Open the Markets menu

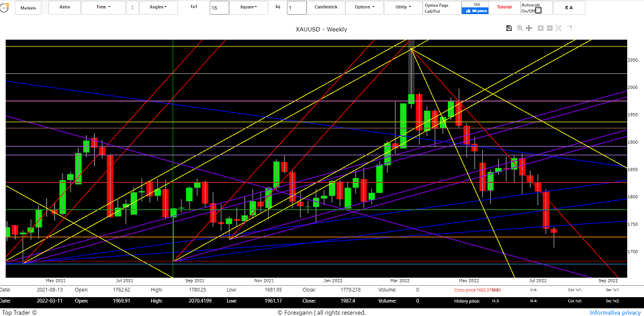coord(28,7)
